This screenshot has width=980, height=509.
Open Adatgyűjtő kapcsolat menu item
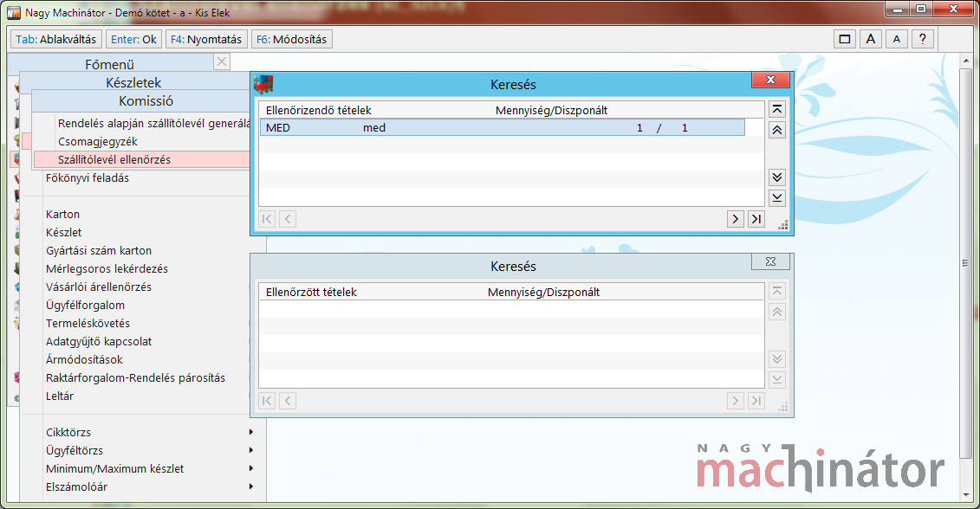[x=99, y=341]
